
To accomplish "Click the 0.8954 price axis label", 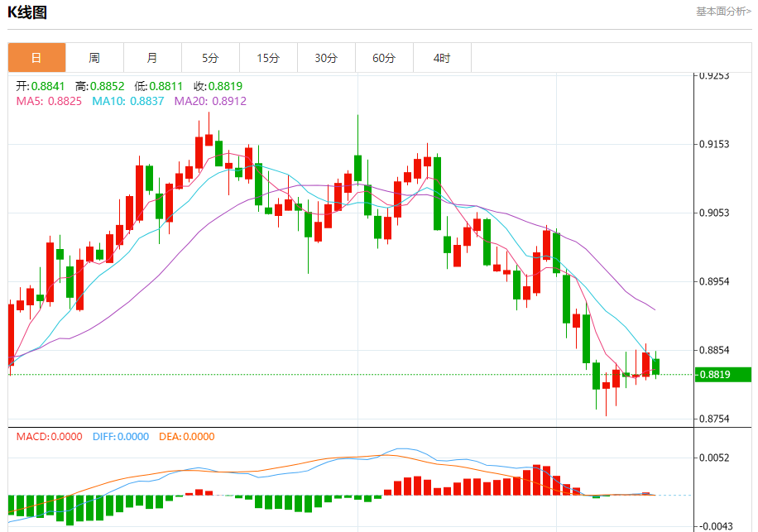I will tap(714, 281).
